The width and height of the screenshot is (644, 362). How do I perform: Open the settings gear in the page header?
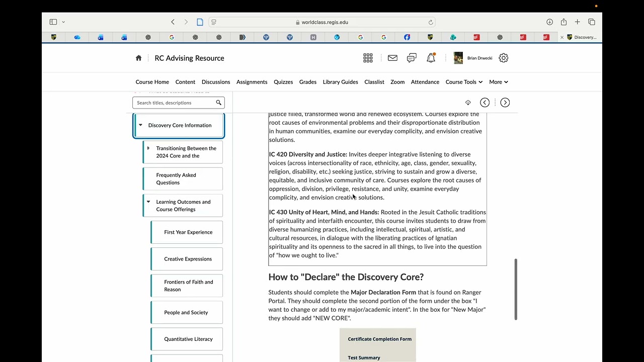click(x=504, y=58)
